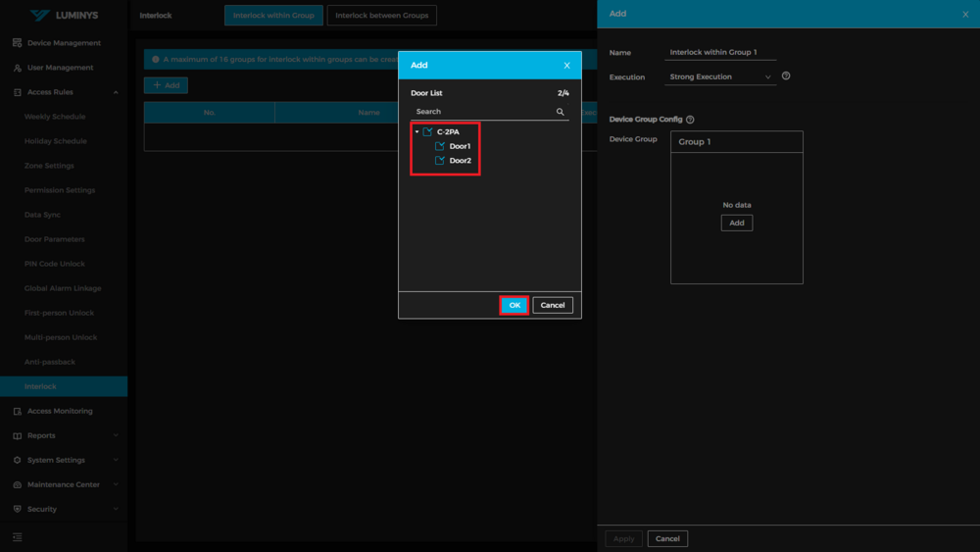980x552 pixels.
Task: Open Access Monitoring from the sidebar
Action: point(59,411)
